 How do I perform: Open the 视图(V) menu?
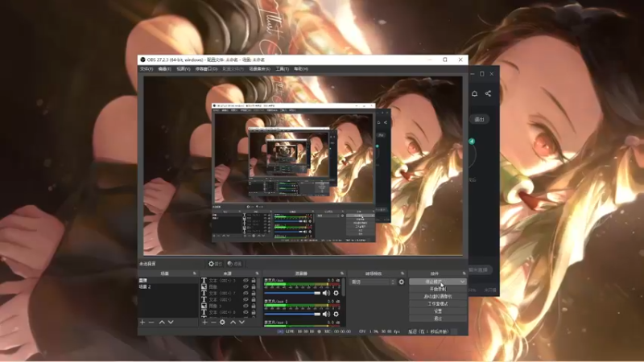[x=184, y=69]
